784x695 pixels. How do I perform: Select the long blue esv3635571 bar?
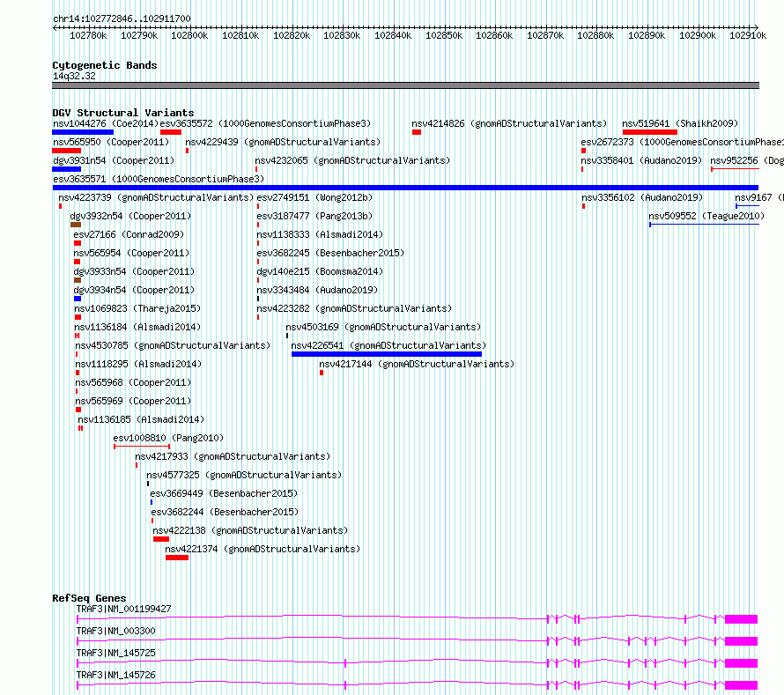[x=405, y=188]
